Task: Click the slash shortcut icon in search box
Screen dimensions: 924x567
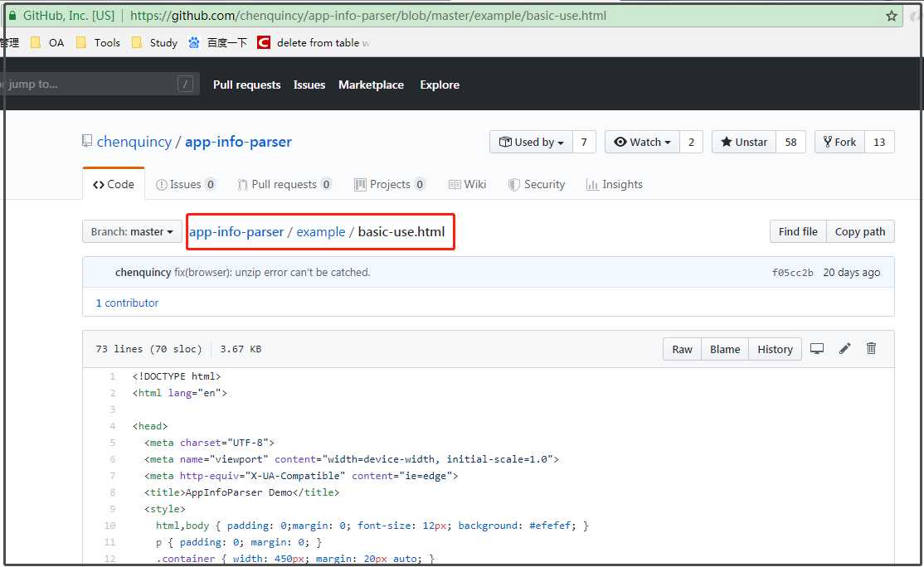Action: point(185,85)
